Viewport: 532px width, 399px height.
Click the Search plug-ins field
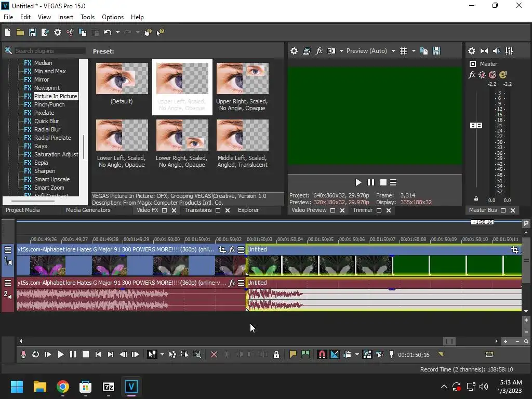[x=49, y=51]
